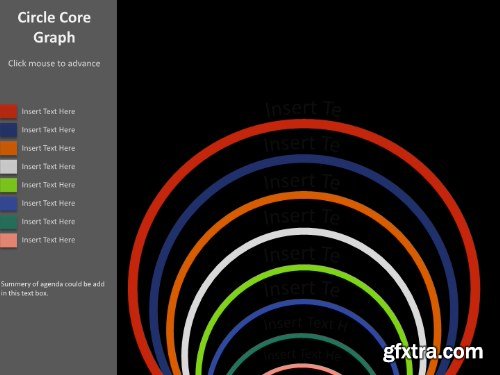
Task: Select the teal circle arc near bottom
Action: click(303, 337)
